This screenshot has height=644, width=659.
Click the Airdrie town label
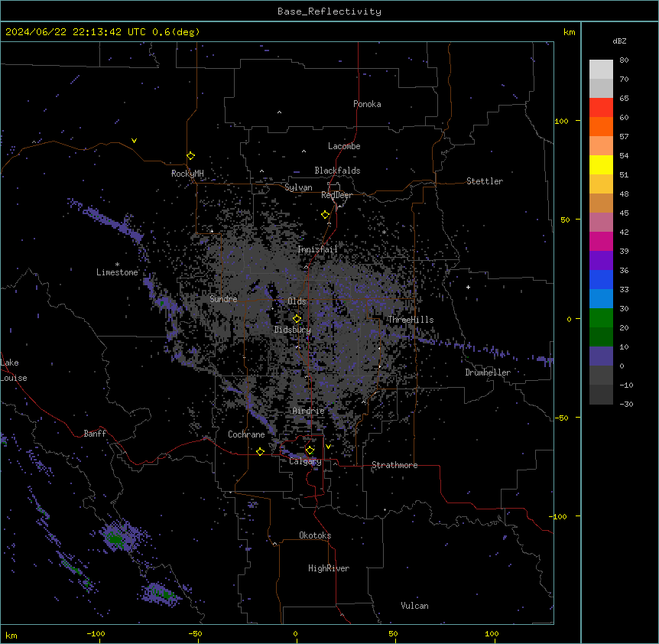point(308,411)
